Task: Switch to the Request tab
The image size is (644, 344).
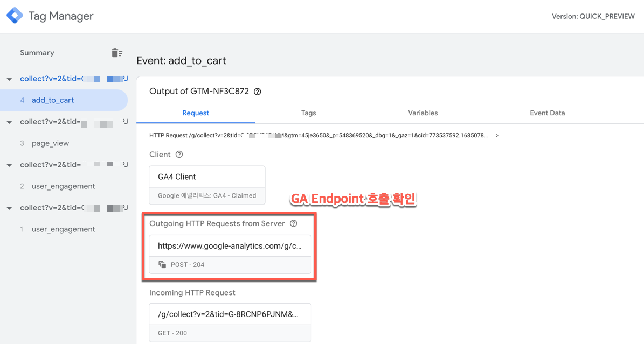Action: [x=196, y=113]
